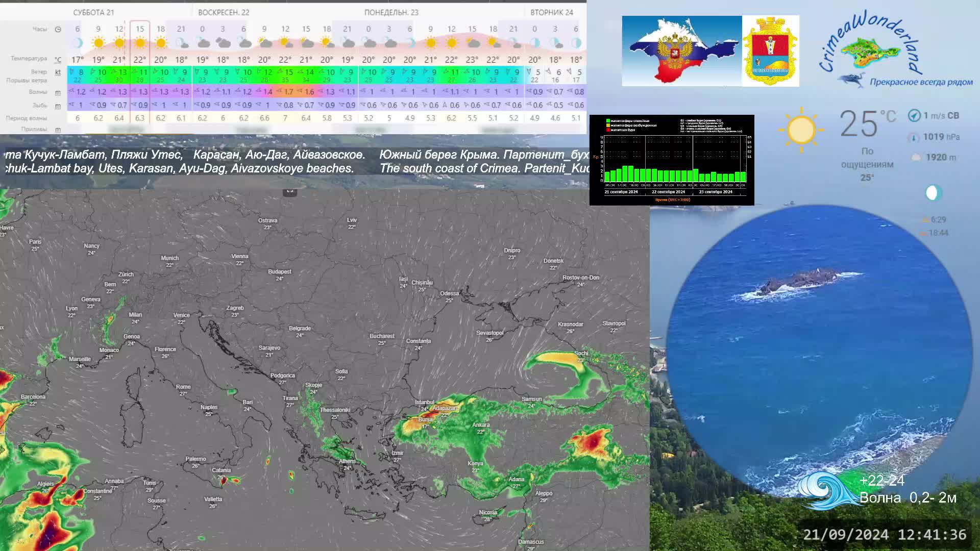Click Rome on the weather map
The image size is (980, 551).
coord(183,390)
